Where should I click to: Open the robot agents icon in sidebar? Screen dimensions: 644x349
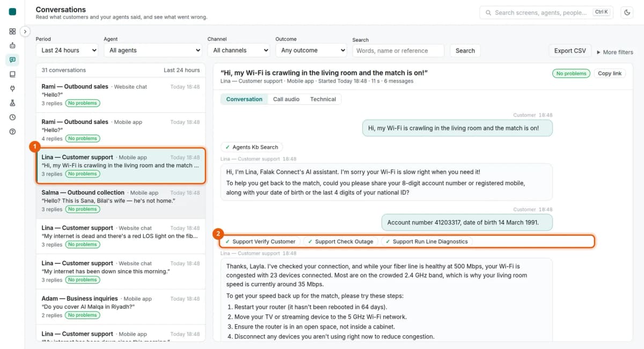click(x=12, y=46)
